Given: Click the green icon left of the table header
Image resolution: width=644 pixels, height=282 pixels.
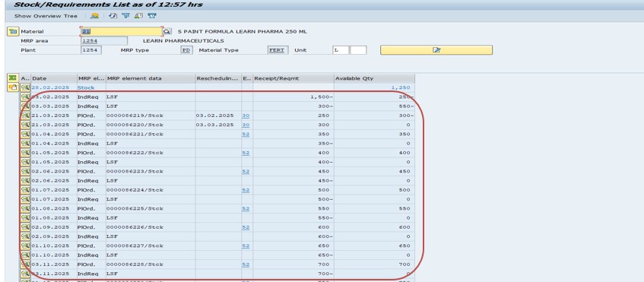Looking at the screenshot, I should 13,78.
